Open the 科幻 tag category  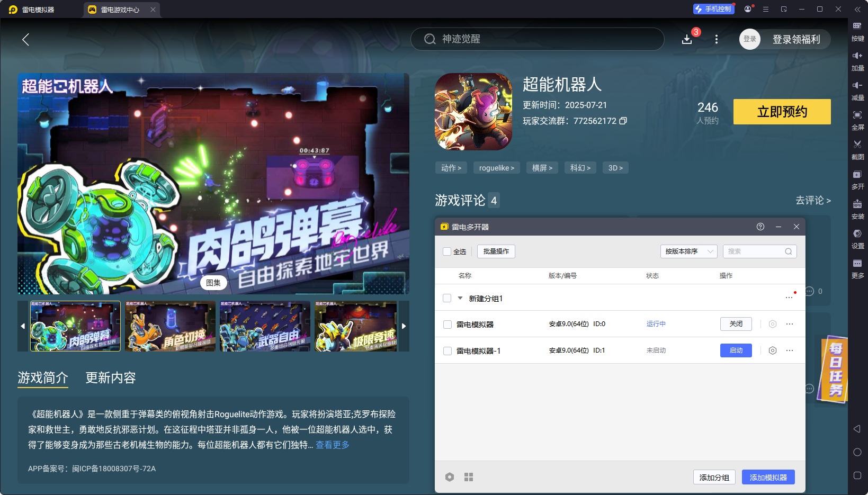[580, 168]
